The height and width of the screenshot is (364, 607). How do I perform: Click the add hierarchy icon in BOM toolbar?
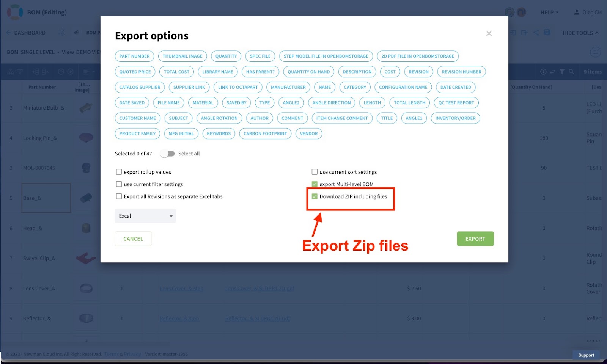[11, 72]
